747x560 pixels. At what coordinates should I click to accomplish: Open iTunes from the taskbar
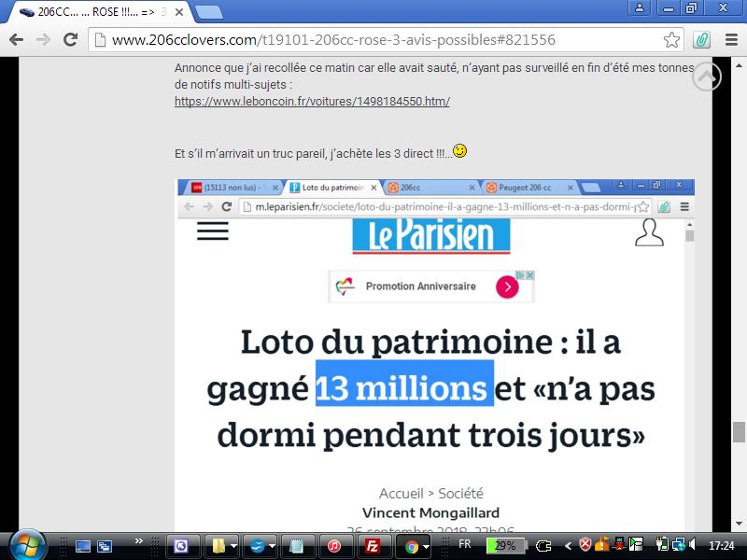pyautogui.click(x=335, y=546)
